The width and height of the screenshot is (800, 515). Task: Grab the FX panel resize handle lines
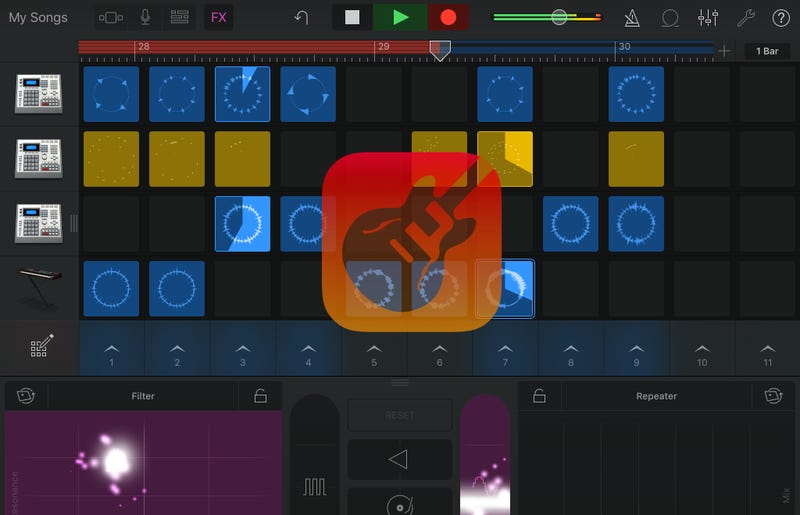pyautogui.click(x=399, y=383)
